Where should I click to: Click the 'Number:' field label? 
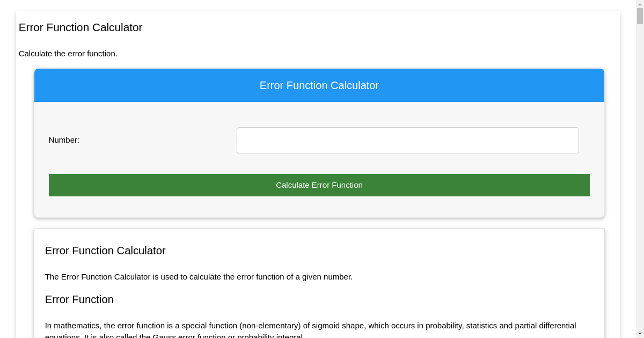tap(64, 140)
